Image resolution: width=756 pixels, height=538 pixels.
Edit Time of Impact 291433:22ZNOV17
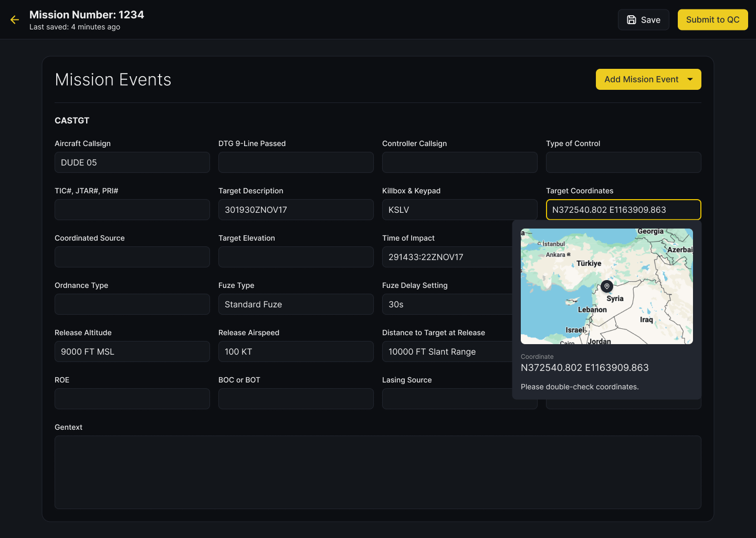pos(447,257)
